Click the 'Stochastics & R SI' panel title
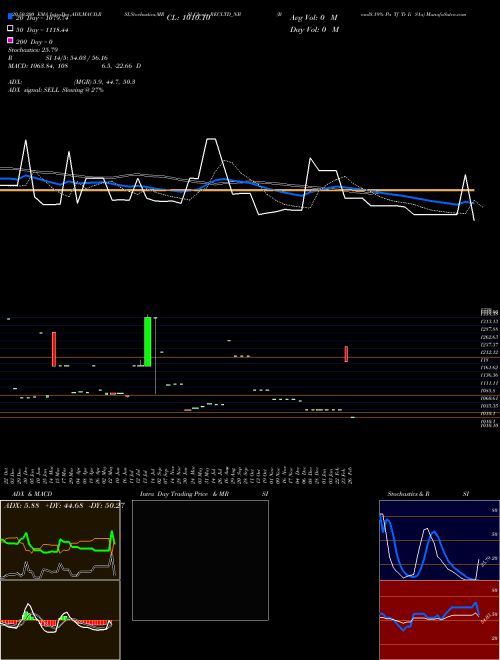Image resolution: width=500 pixels, height=660 pixels. [x=428, y=494]
